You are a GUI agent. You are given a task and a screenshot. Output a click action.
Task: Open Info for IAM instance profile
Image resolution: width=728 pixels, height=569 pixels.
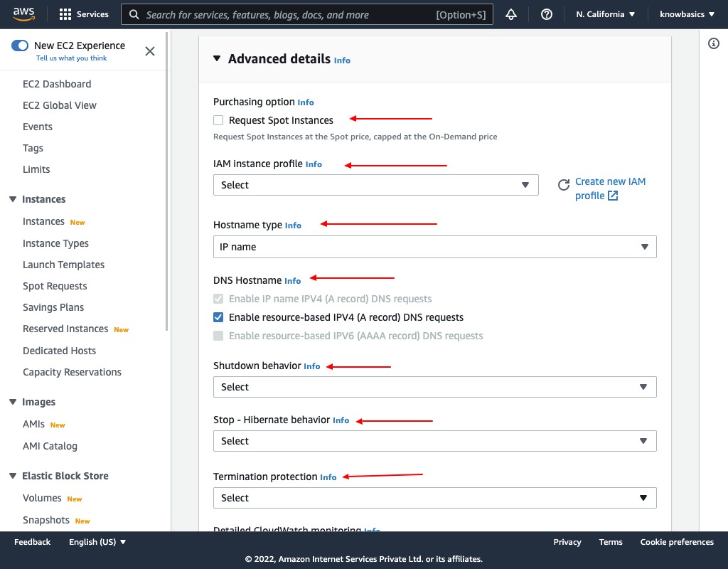[x=314, y=164]
